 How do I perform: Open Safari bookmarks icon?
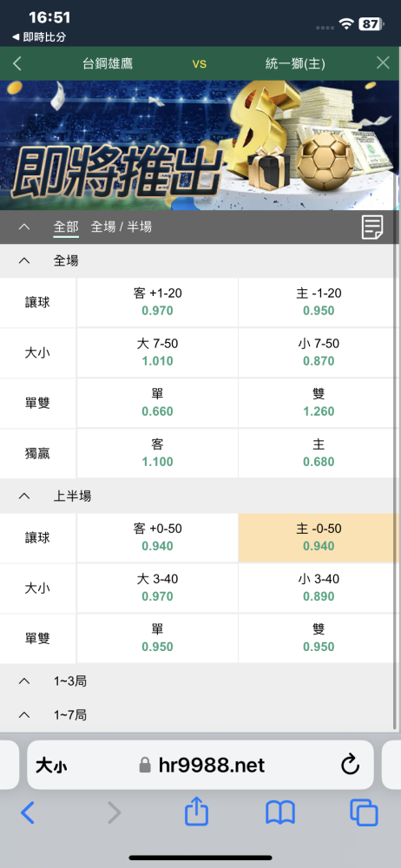pos(280,812)
